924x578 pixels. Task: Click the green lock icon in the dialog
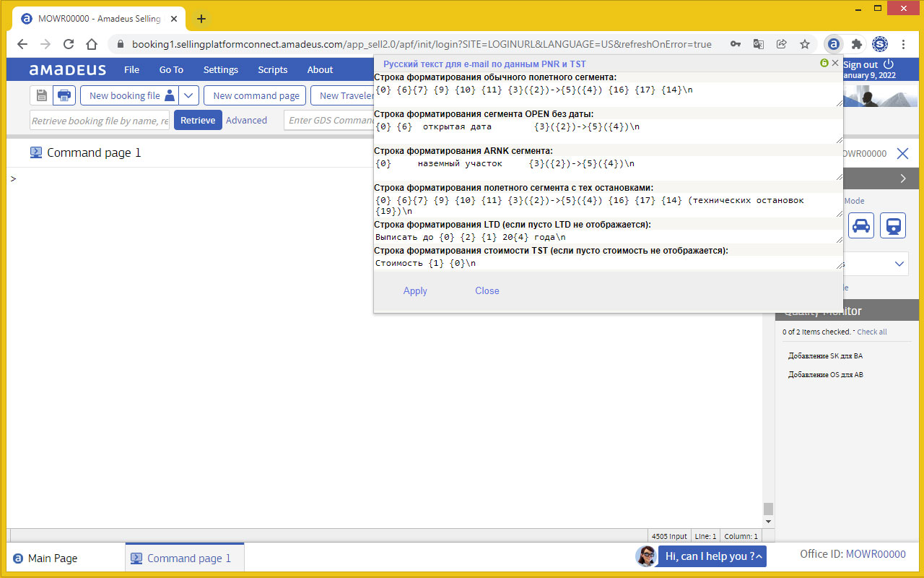[824, 64]
